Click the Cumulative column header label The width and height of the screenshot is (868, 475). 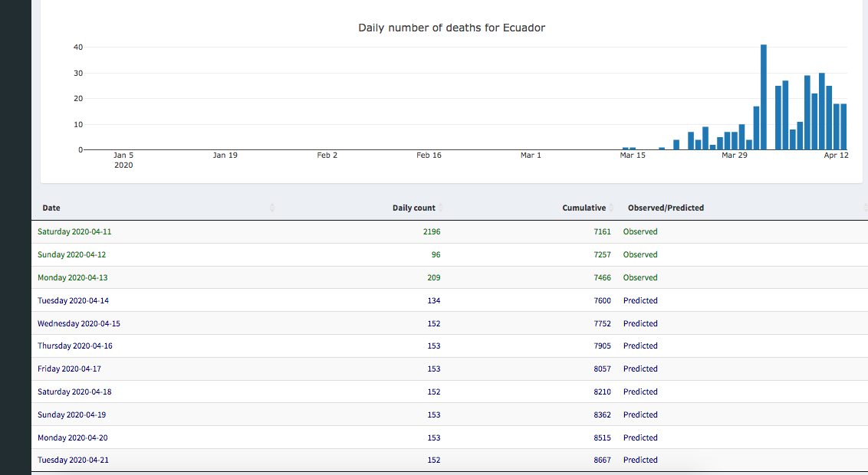584,208
